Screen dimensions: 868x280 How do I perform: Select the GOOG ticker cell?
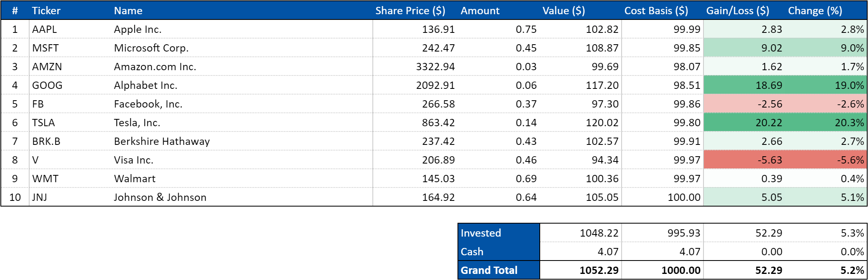coord(70,85)
